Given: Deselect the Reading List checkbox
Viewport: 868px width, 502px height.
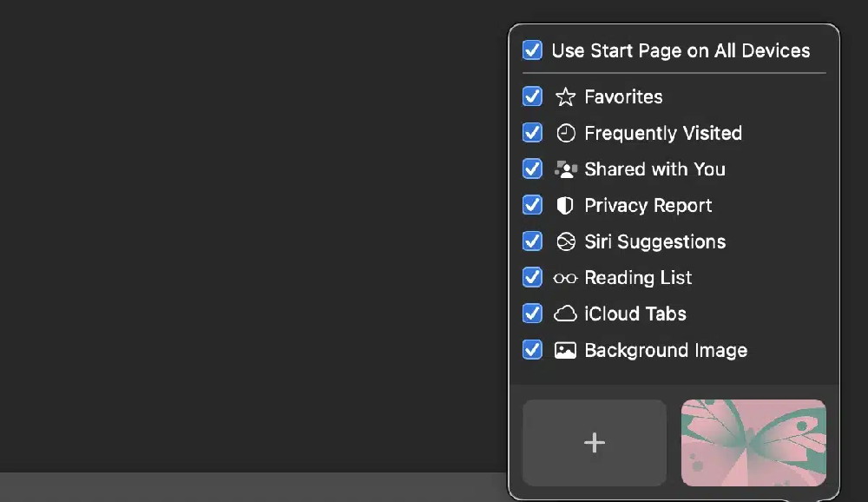Looking at the screenshot, I should pos(533,278).
